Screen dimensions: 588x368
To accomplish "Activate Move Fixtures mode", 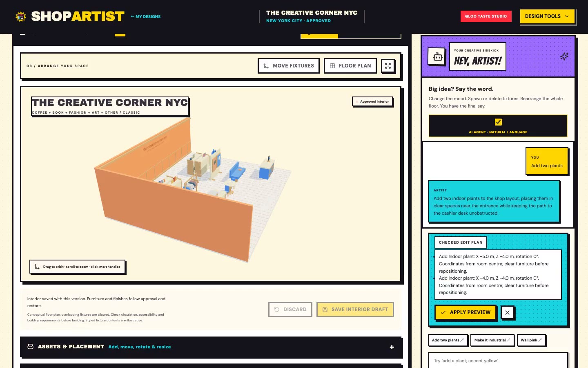I will click(x=289, y=66).
